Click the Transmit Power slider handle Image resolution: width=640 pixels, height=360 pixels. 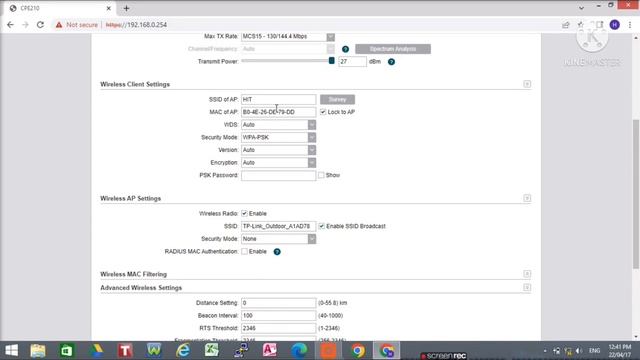pyautogui.click(x=331, y=61)
